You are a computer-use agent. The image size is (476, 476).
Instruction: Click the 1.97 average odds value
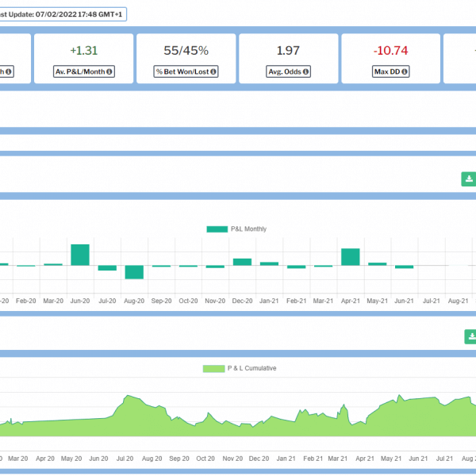click(288, 51)
